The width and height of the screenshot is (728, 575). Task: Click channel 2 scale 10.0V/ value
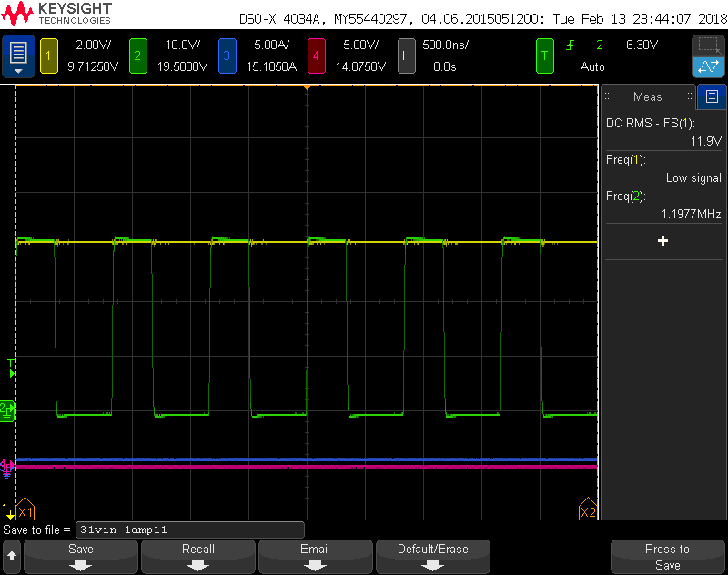tap(183, 45)
